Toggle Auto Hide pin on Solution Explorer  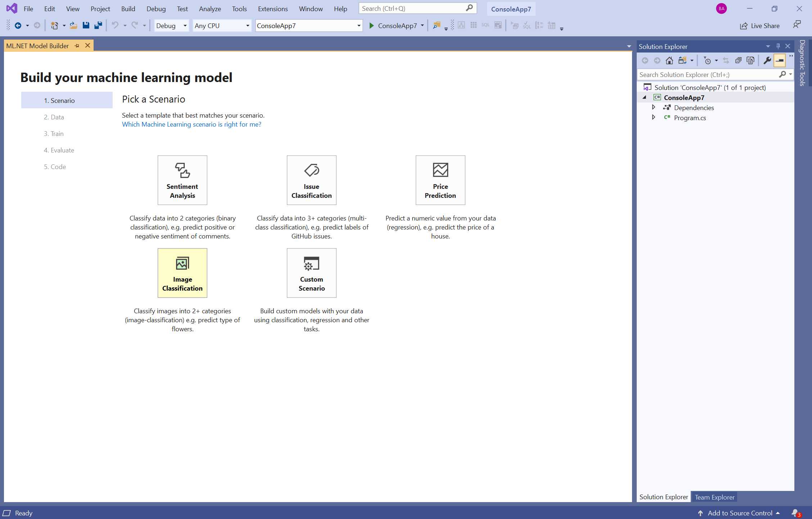pyautogui.click(x=778, y=46)
